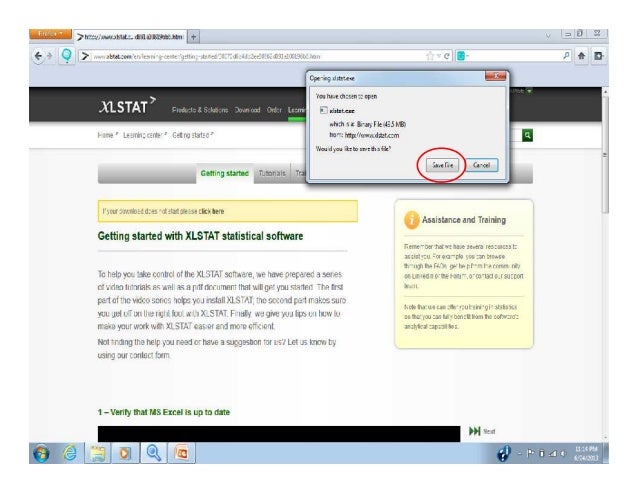Select the xlstat.com browser tab

pyautogui.click(x=130, y=37)
